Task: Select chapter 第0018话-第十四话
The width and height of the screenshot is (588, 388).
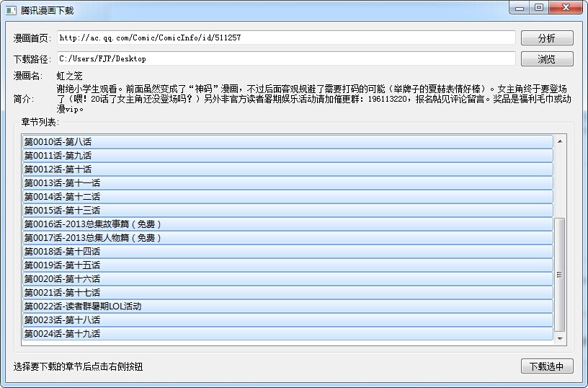Action: (x=288, y=252)
